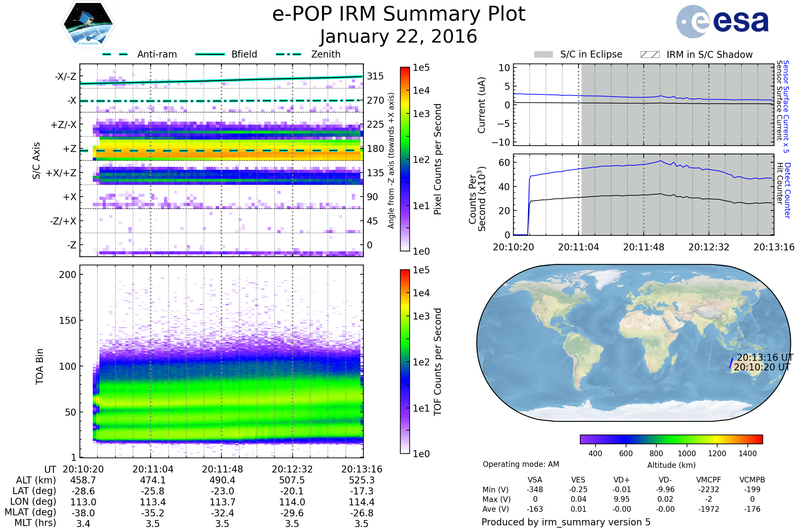Click the VSA column header
The height and width of the screenshot is (532, 798).
pos(535,480)
